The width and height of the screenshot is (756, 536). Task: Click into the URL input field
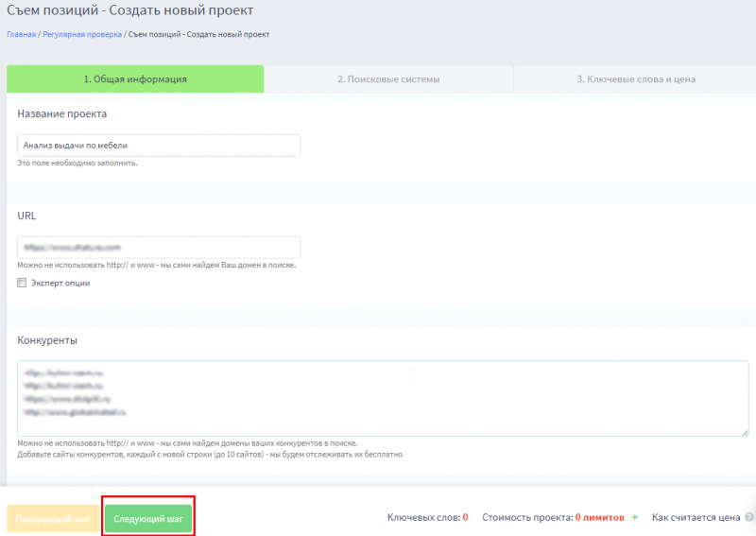coord(159,248)
